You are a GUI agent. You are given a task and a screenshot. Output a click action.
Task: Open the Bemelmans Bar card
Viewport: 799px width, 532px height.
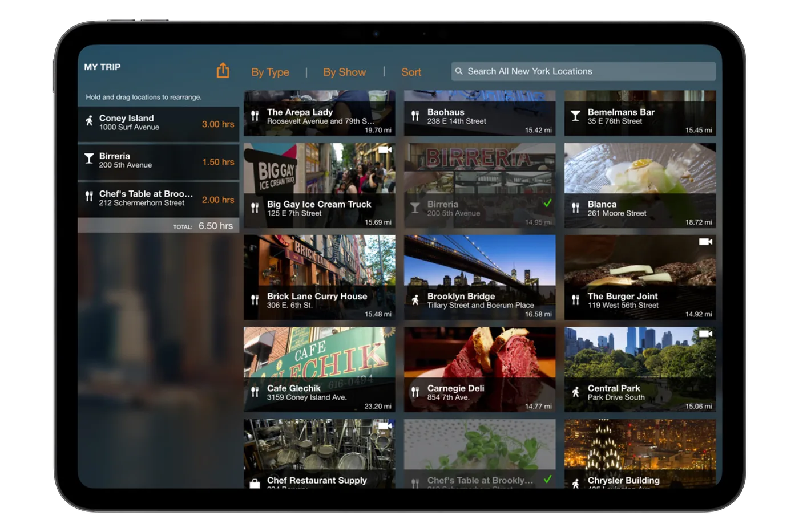click(x=640, y=113)
